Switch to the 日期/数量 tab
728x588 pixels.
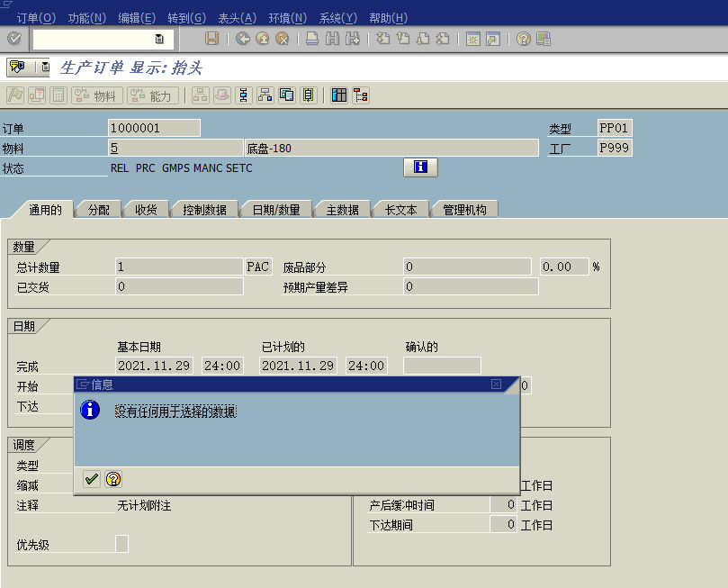click(275, 210)
